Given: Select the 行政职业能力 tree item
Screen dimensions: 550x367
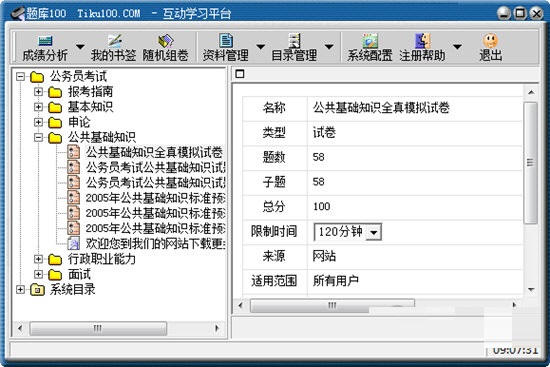Looking at the screenshot, I should pos(102,259).
